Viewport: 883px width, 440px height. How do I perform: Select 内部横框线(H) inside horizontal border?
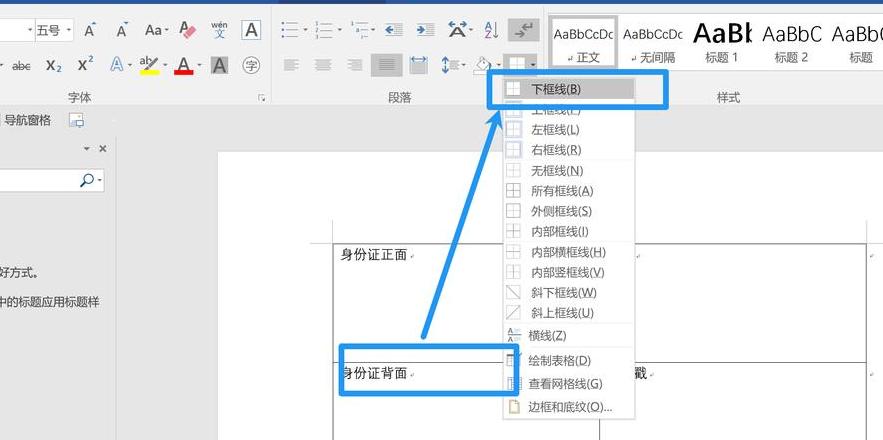pyautogui.click(x=568, y=252)
